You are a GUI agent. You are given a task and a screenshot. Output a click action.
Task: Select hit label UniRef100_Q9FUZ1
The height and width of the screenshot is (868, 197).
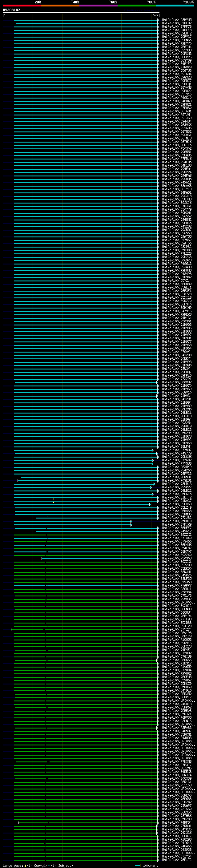click(177, 104)
